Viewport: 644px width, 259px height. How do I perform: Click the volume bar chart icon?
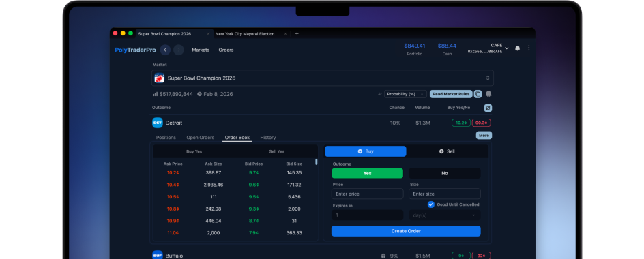click(156, 94)
